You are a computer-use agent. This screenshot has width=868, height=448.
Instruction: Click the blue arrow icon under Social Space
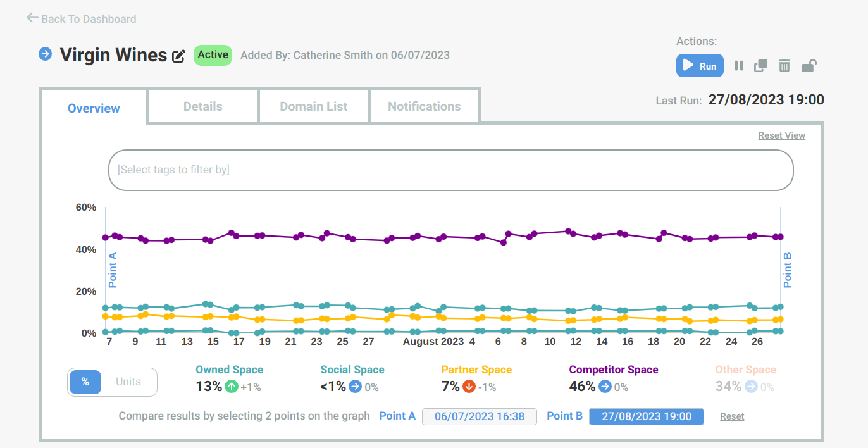click(x=355, y=386)
